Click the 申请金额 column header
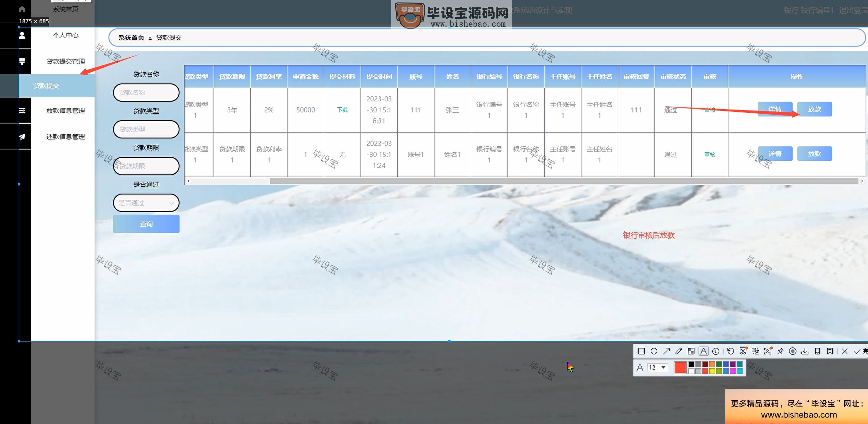 [306, 76]
